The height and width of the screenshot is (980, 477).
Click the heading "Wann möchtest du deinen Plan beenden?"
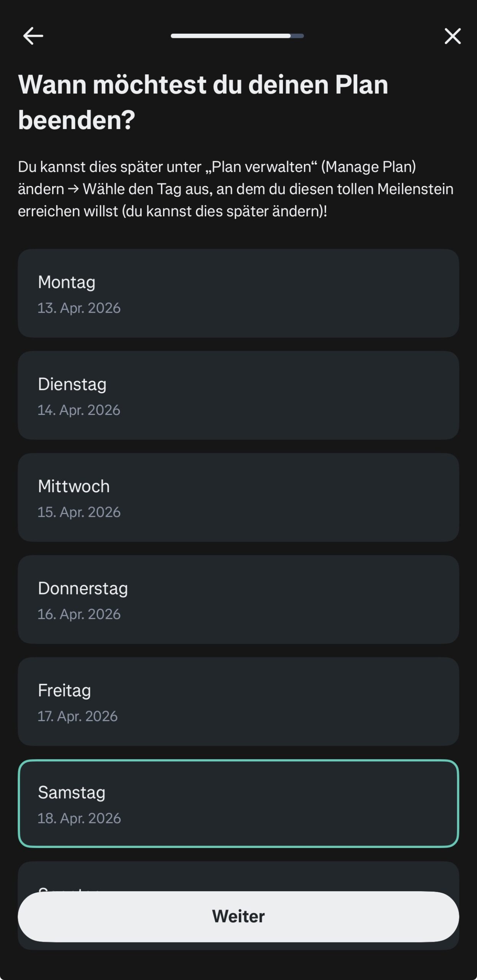point(203,102)
